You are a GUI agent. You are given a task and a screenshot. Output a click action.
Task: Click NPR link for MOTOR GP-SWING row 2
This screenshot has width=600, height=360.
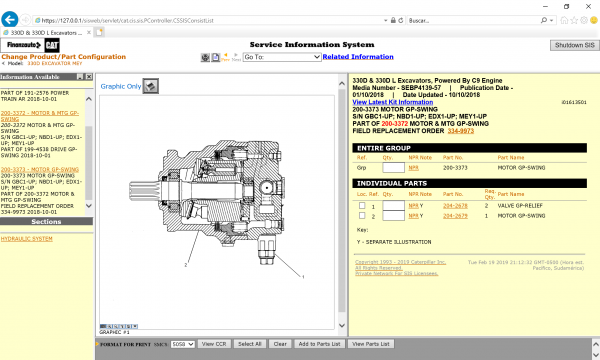413,216
